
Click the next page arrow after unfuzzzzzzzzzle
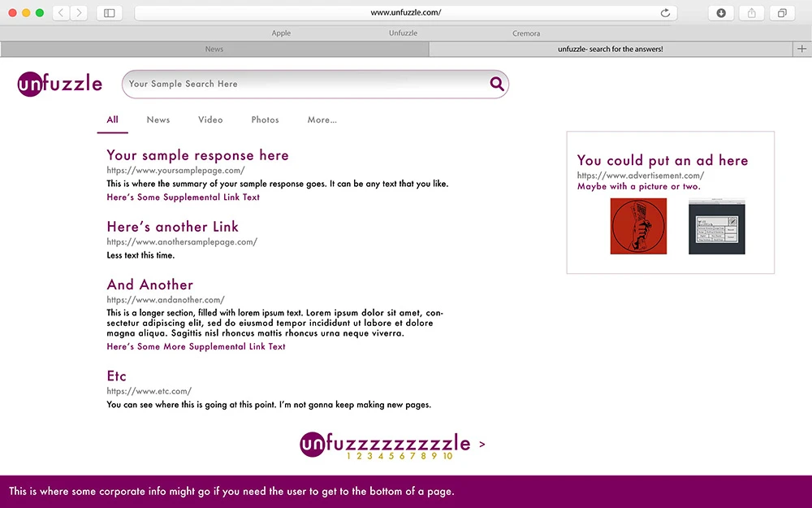coord(482,444)
